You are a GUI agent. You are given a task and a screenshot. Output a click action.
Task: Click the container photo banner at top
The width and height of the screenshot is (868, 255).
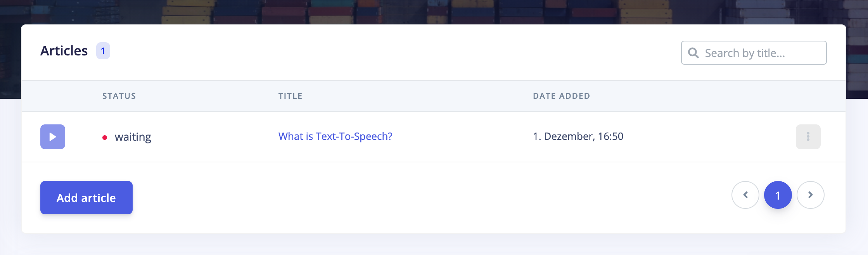click(434, 12)
